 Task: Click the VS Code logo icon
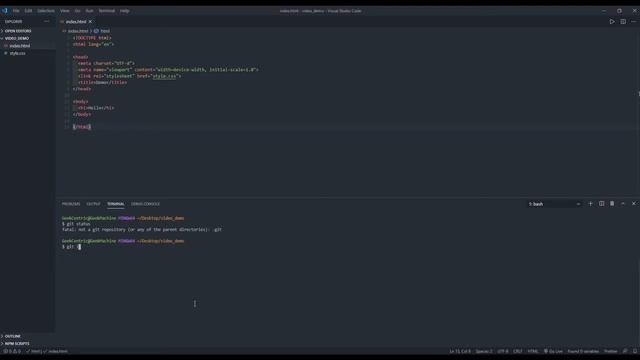tap(4, 11)
